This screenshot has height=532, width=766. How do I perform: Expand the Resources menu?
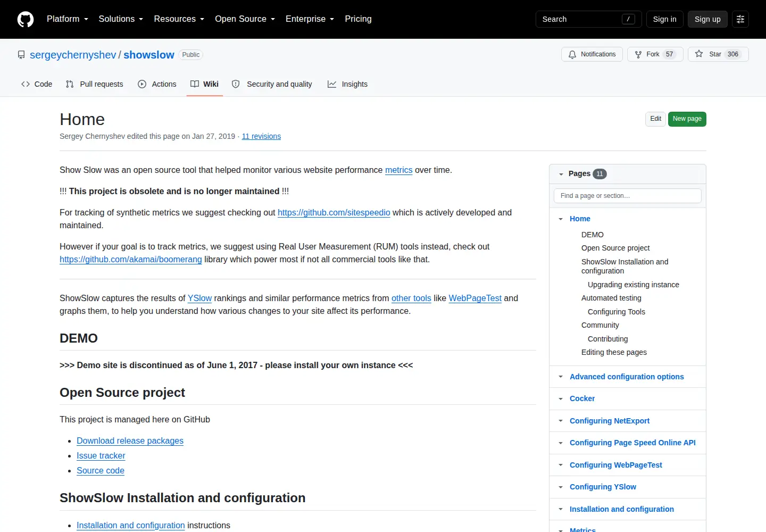pos(179,19)
